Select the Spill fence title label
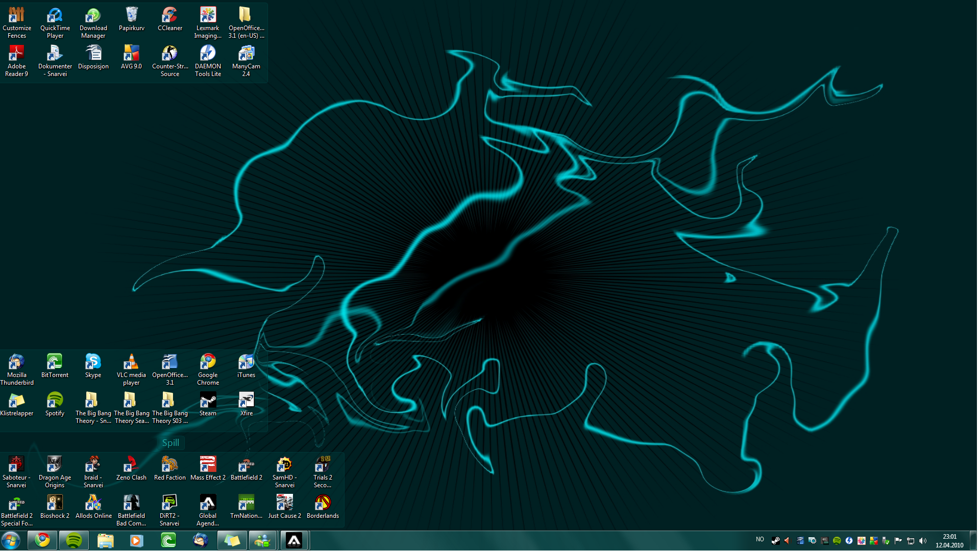The width and height of the screenshot is (980, 551). click(170, 443)
